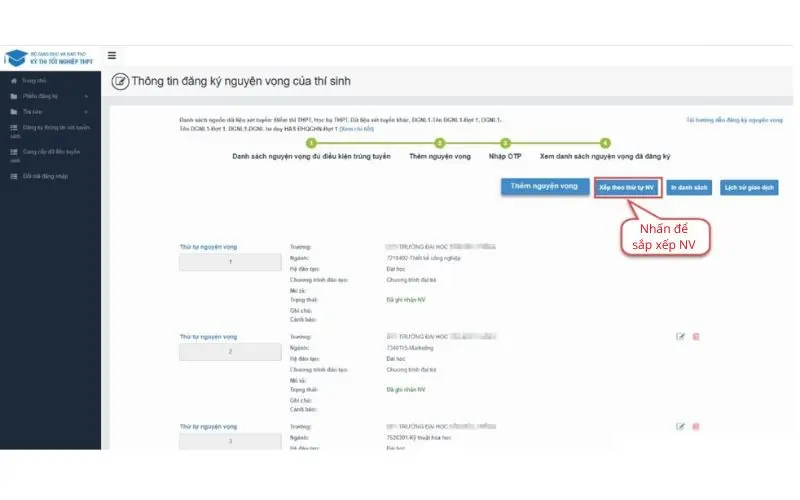Click the graduation cap logo
This screenshot has height=500, width=800.
pyautogui.click(x=16, y=58)
